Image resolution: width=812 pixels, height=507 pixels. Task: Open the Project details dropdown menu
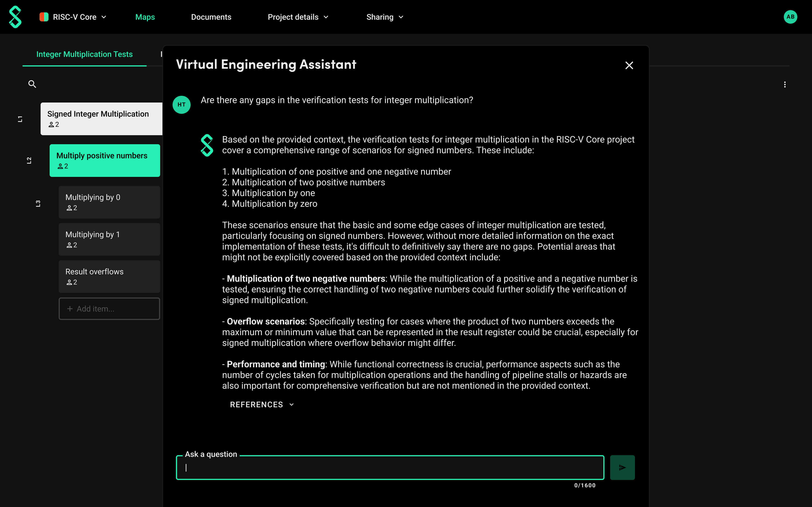[x=298, y=17]
